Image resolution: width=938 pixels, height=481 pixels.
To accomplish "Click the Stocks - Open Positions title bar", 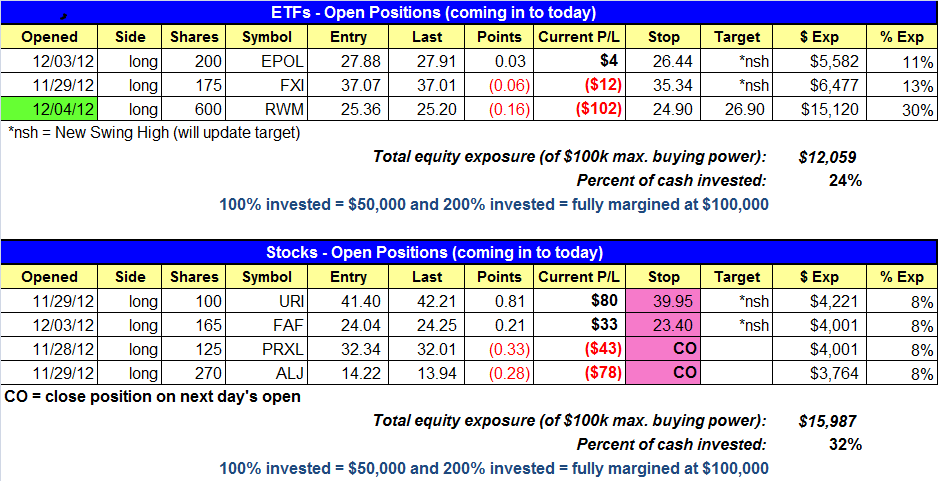I will tap(468, 252).
